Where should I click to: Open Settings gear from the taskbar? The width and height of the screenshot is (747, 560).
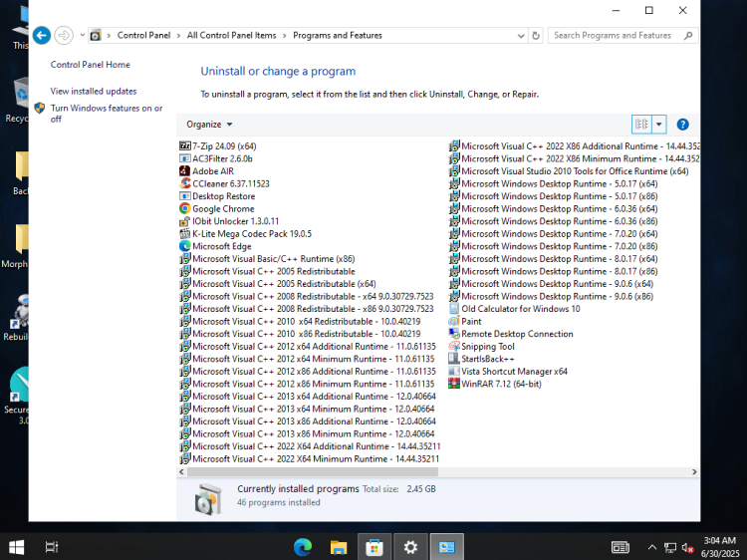click(x=410, y=547)
